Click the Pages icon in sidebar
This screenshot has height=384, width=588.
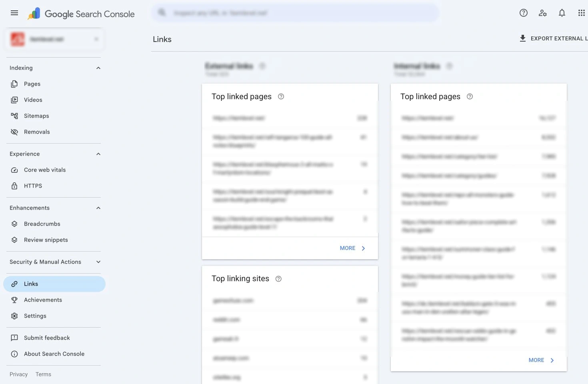pyautogui.click(x=14, y=84)
